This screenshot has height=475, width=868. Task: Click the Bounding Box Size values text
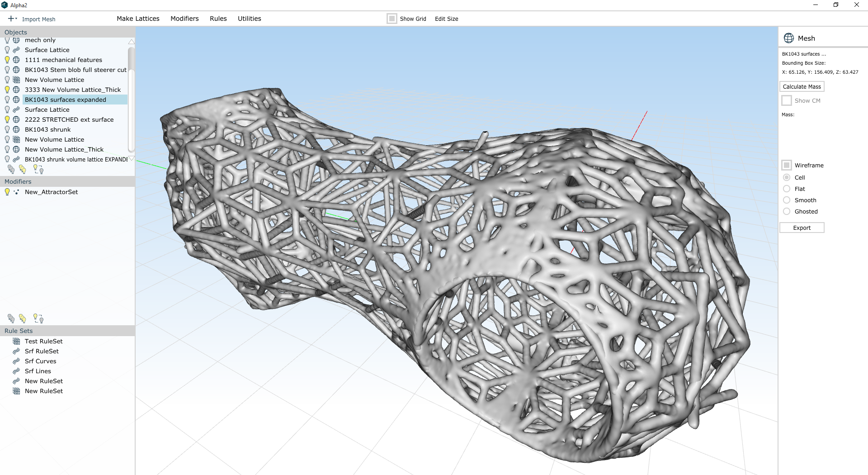pos(820,72)
